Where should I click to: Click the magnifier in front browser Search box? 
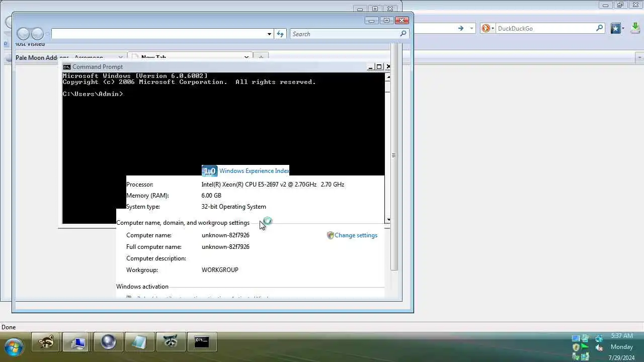(x=403, y=34)
